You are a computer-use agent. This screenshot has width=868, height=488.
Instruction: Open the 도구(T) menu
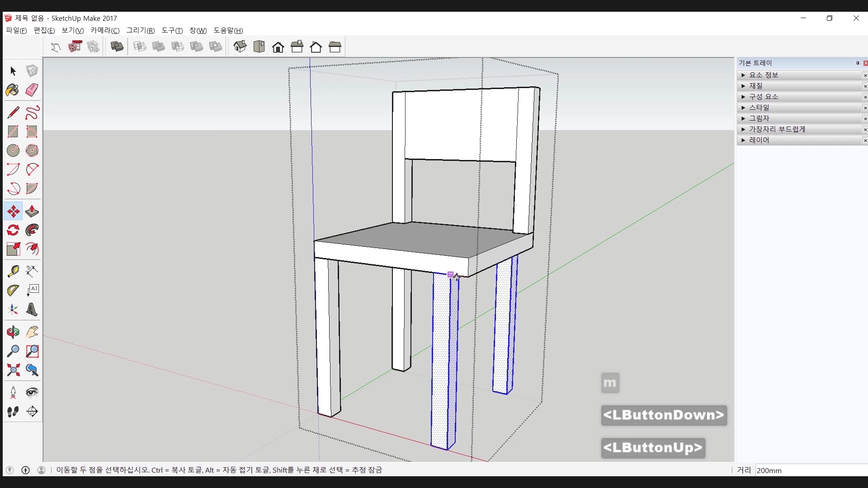[x=172, y=30]
